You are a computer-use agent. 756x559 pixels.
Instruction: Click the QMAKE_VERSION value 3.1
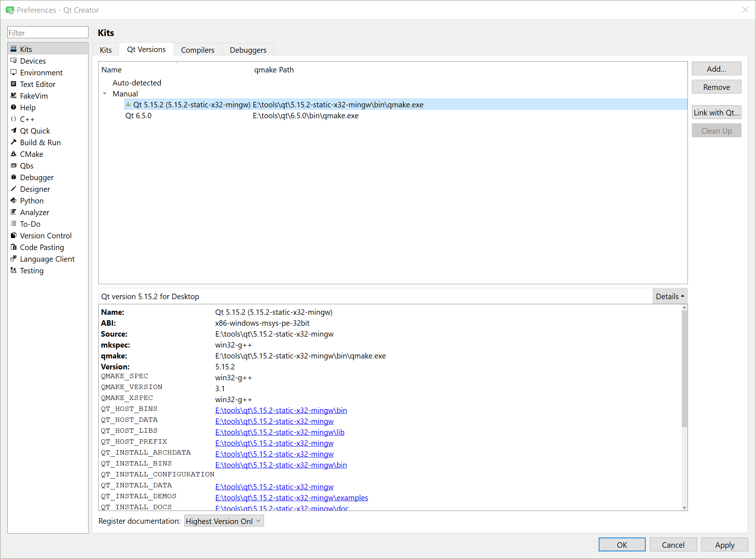[x=220, y=388]
